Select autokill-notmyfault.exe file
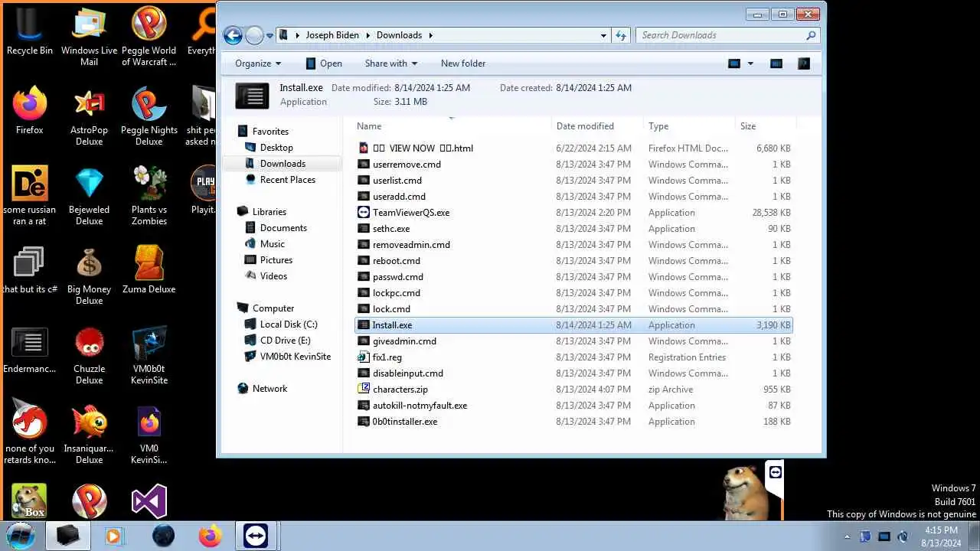The height and width of the screenshot is (551, 980). [573, 406]
